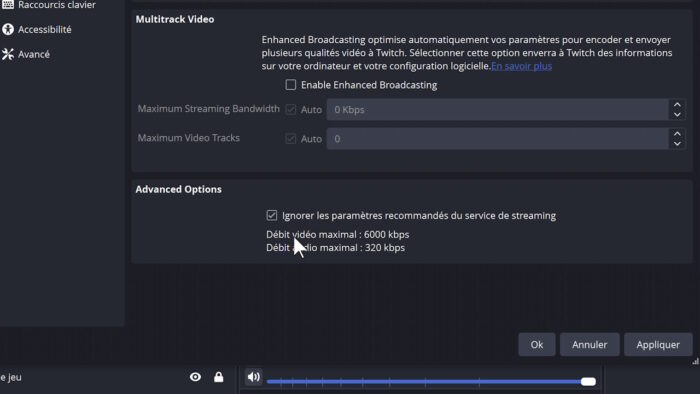Image resolution: width=700 pixels, height=394 pixels.
Task: Open Raccourcis clavier settings section
Action: point(57,5)
